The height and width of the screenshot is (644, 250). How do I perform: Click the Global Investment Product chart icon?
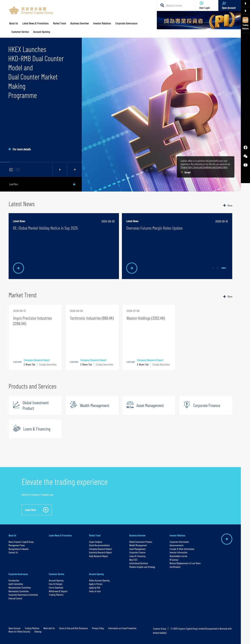16,405
